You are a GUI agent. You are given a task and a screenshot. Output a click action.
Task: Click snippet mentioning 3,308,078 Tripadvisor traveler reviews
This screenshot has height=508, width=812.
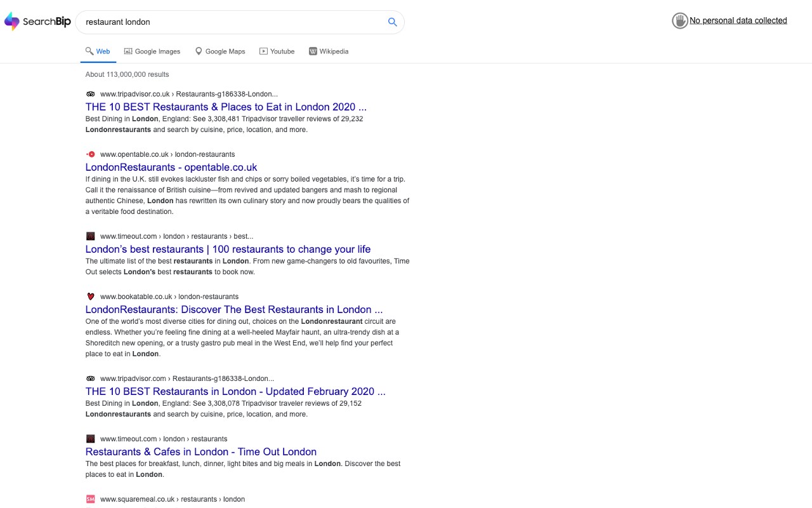[x=224, y=408]
